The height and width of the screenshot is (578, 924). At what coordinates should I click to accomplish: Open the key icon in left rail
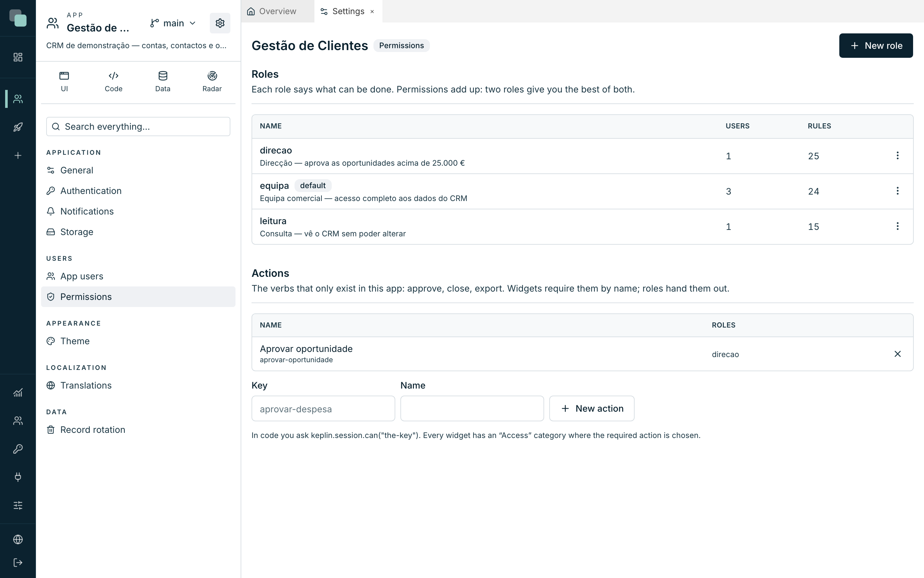tap(18, 449)
